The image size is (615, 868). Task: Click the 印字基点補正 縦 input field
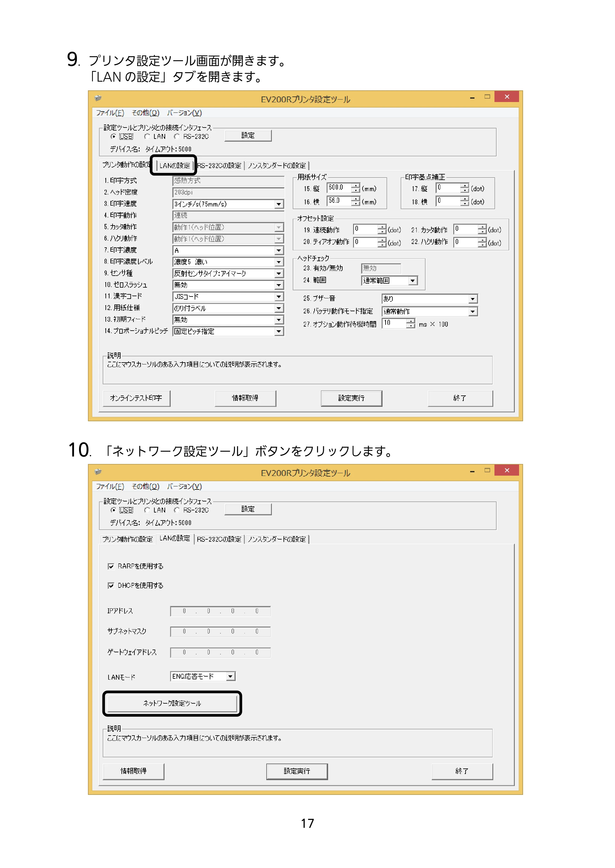[448, 188]
